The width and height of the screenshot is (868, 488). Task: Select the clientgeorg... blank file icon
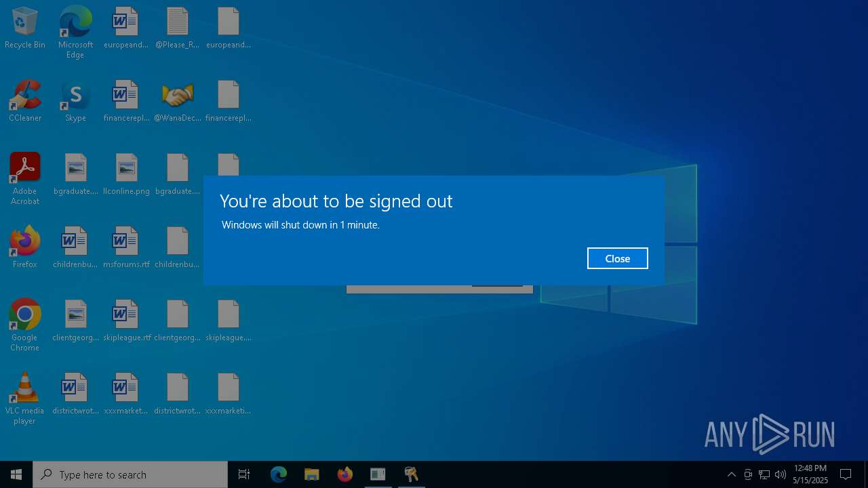click(x=177, y=321)
